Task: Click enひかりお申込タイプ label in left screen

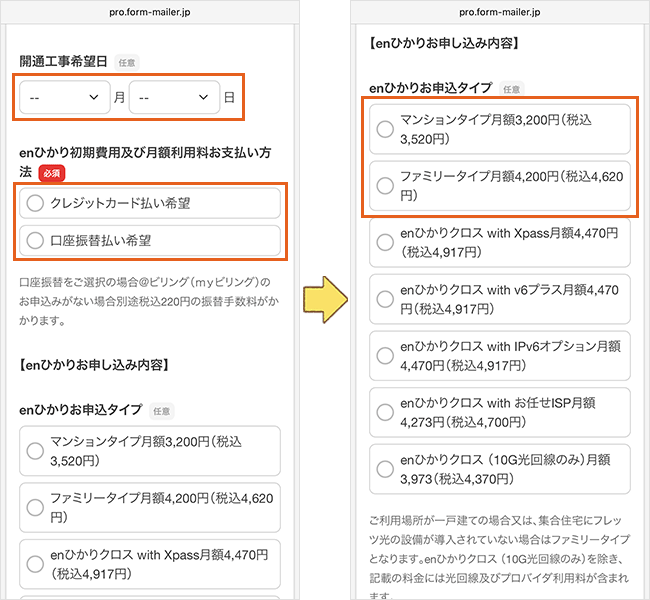Action: pyautogui.click(x=81, y=410)
